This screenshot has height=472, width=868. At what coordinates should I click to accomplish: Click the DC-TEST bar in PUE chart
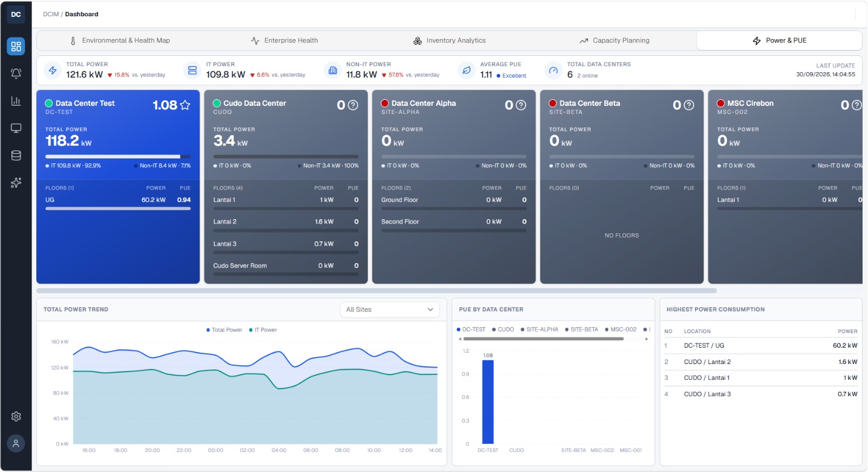pyautogui.click(x=488, y=402)
